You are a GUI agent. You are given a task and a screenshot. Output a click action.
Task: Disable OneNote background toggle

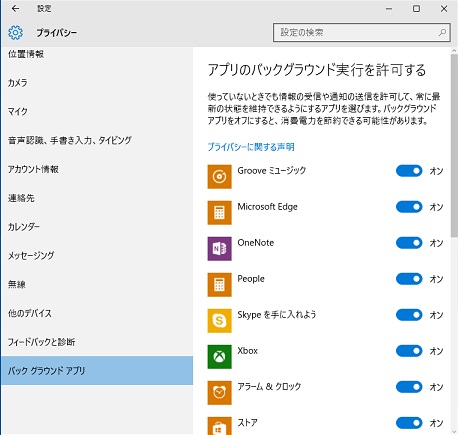[409, 243]
